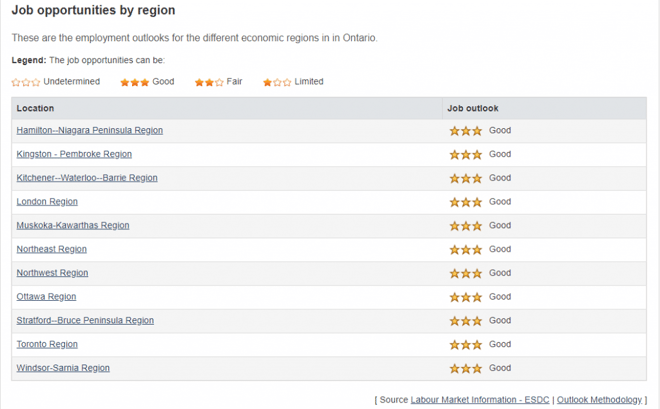Open Hamilton--Niagara Peninsula Region link
660x409 pixels.
click(90, 130)
